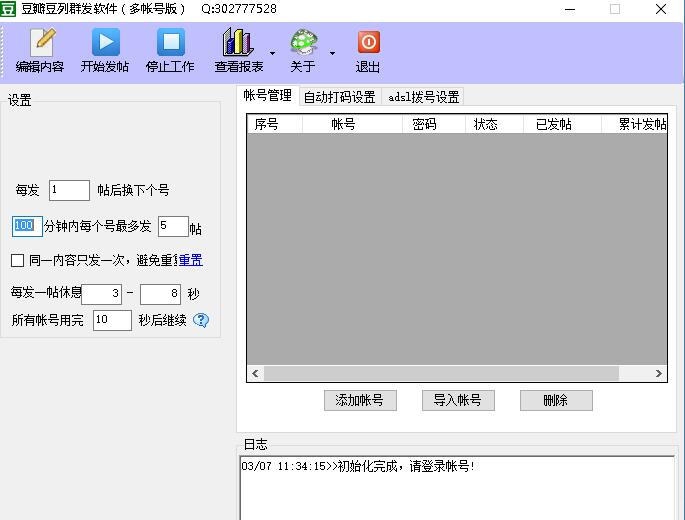
Task: Enable 同一内容只发一次 checkbox
Action: tap(17, 261)
